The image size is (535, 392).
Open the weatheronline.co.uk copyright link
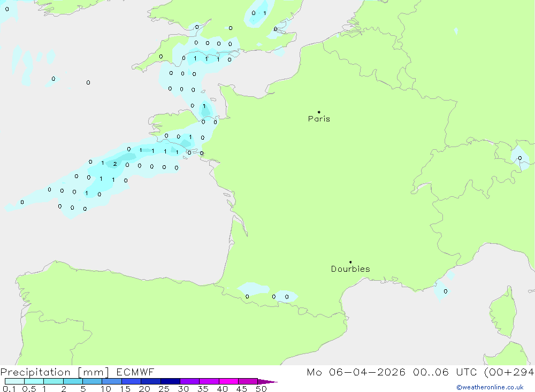click(x=490, y=387)
